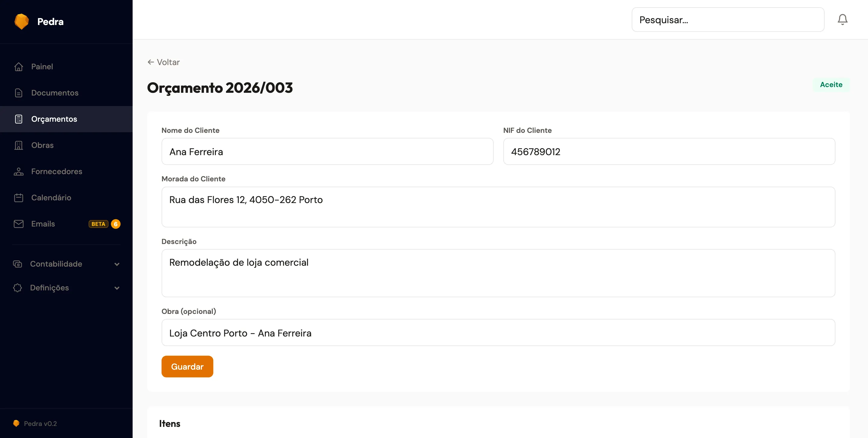
Task: Click the Obras building icon
Action: coord(18,145)
